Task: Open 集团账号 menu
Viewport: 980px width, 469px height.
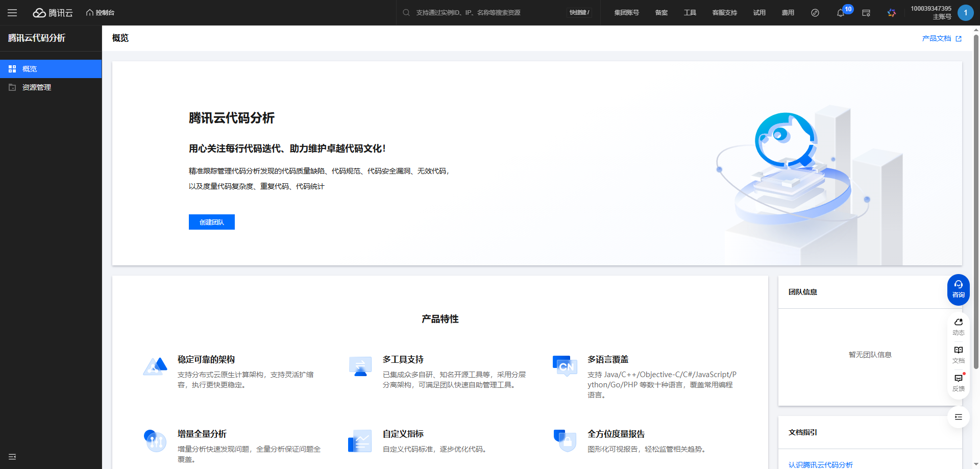Action: pyautogui.click(x=626, y=13)
